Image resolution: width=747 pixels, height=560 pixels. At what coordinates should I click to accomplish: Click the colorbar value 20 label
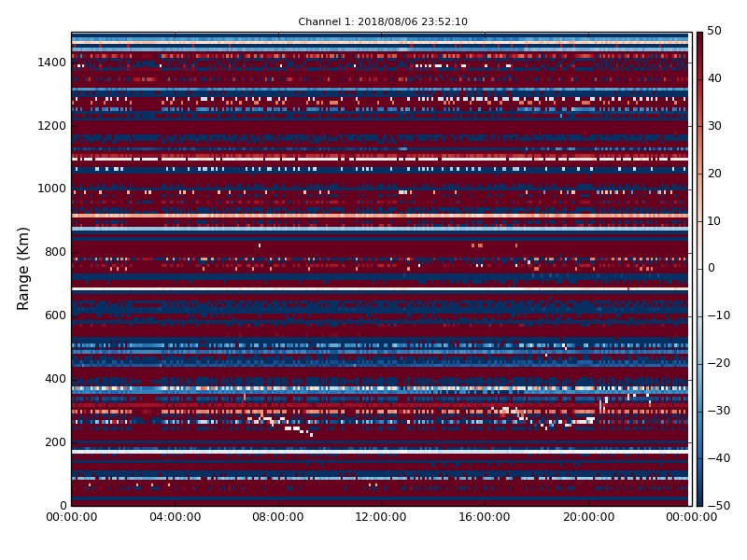[714, 174]
